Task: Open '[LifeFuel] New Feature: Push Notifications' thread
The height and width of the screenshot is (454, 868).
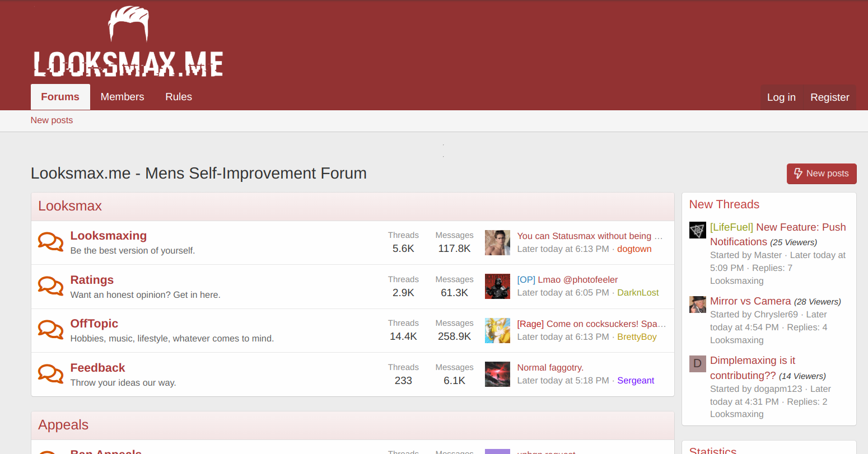Action: click(778, 235)
